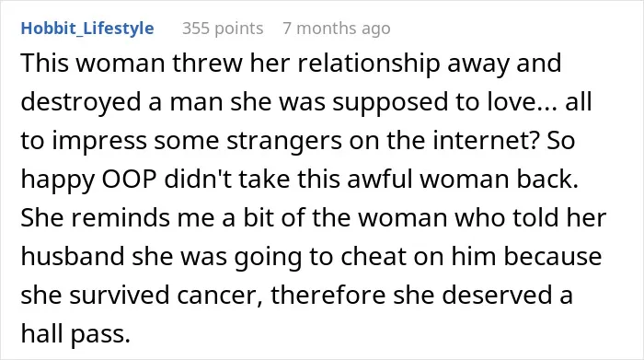Click the word impress in the comment

pyautogui.click(x=99, y=142)
